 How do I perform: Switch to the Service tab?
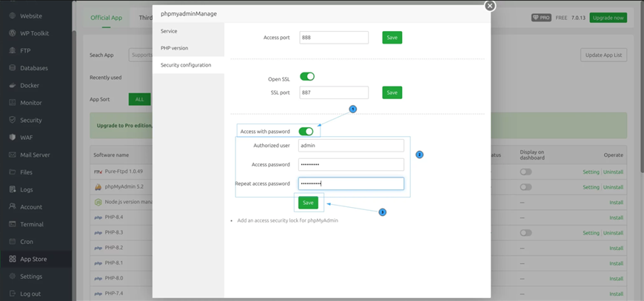[x=188, y=31]
